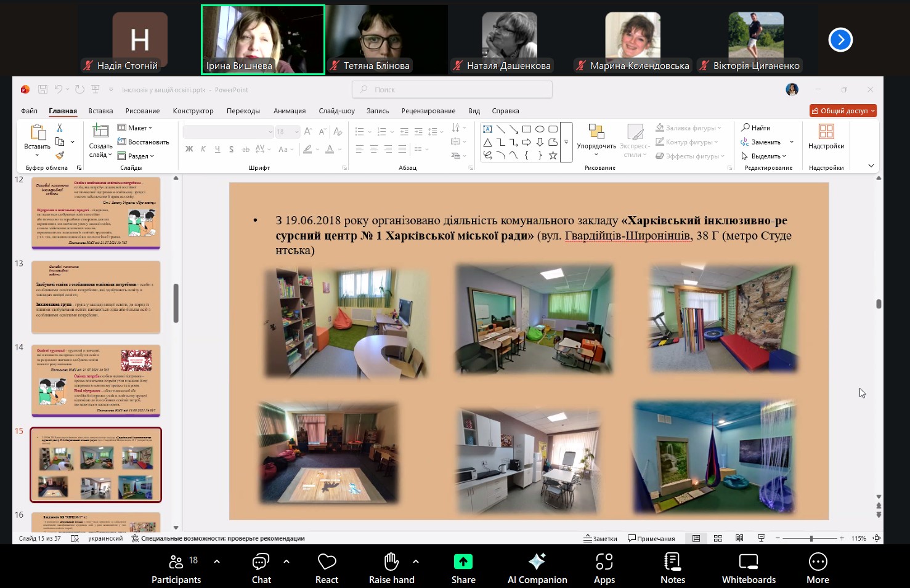Toggle reading view in status bar
This screenshot has height=588, width=910.
click(x=739, y=538)
